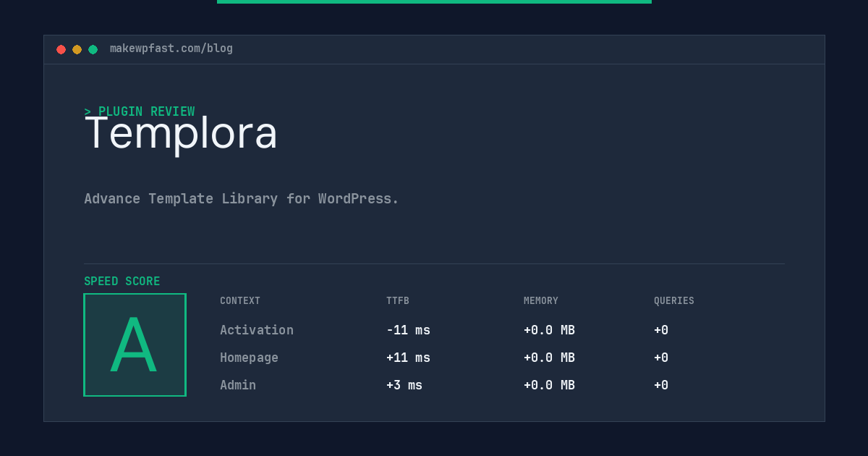Image resolution: width=868 pixels, height=456 pixels.
Task: Click the CONTEXT column header
Action: coord(240,301)
